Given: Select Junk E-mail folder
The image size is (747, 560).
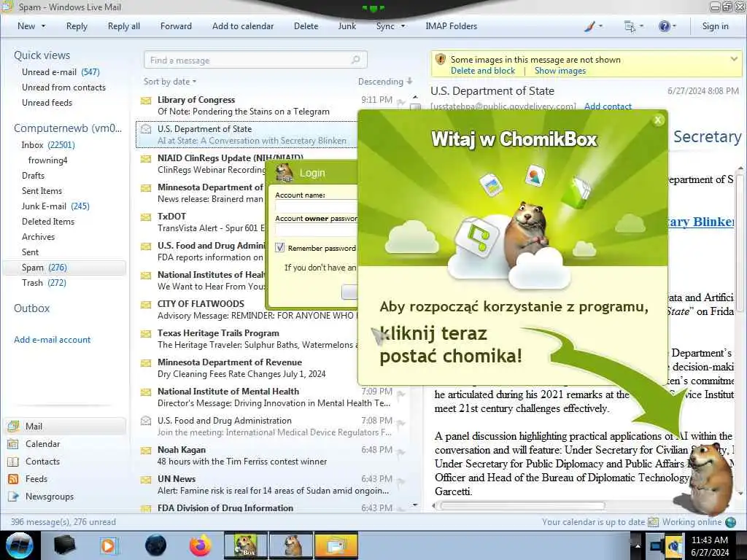Looking at the screenshot, I should 55,206.
